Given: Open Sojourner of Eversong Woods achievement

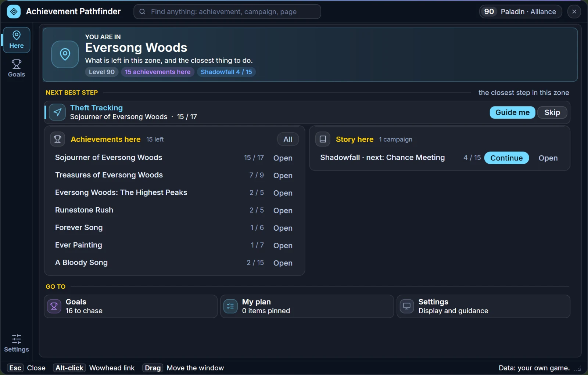Looking at the screenshot, I should (283, 158).
